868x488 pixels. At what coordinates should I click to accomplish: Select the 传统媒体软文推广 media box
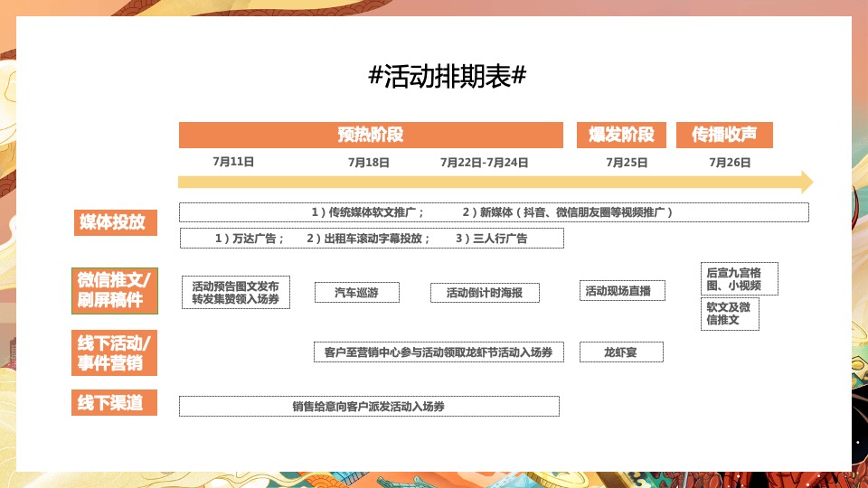[494, 212]
